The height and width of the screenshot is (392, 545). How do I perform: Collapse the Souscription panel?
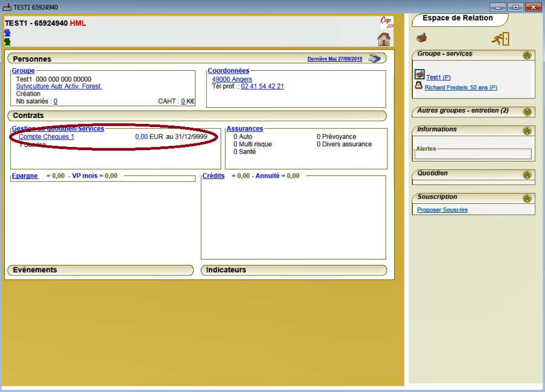click(527, 198)
